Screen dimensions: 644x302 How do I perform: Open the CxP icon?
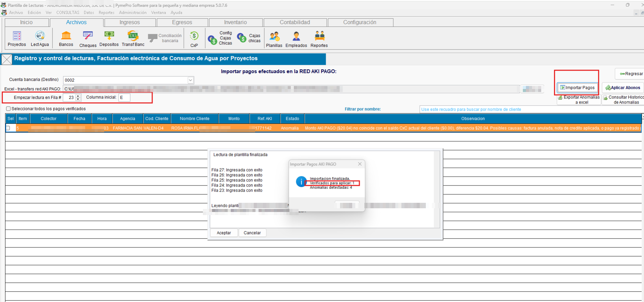[x=194, y=39]
